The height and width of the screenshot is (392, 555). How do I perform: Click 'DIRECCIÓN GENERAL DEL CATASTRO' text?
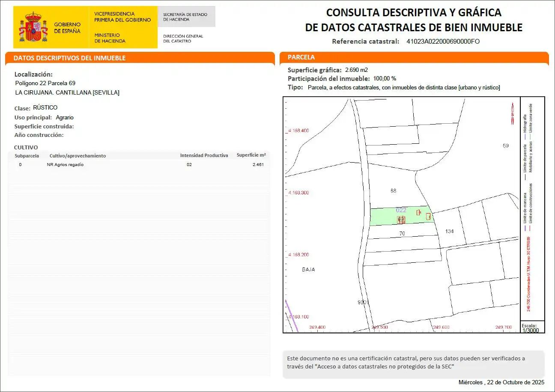click(x=183, y=39)
